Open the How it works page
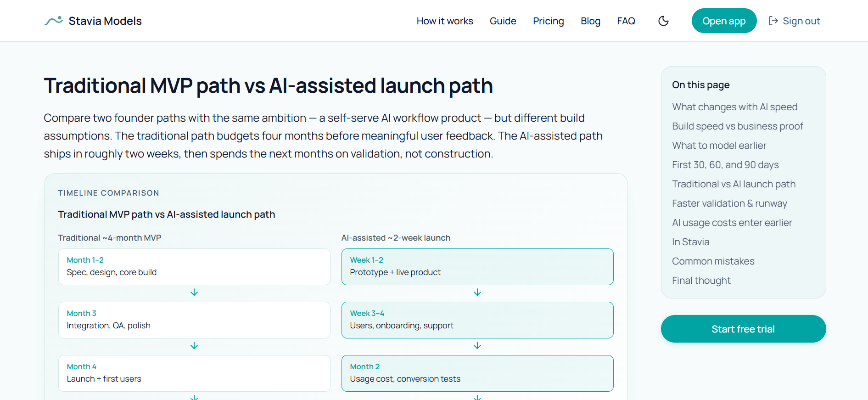Image resolution: width=868 pixels, height=400 pixels. click(x=445, y=21)
